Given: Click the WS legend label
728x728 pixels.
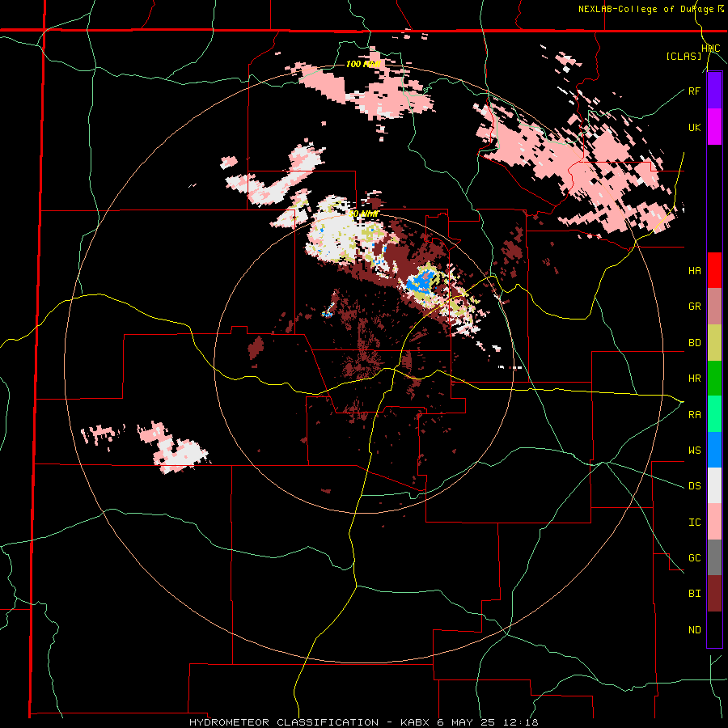Looking at the screenshot, I should point(694,451).
